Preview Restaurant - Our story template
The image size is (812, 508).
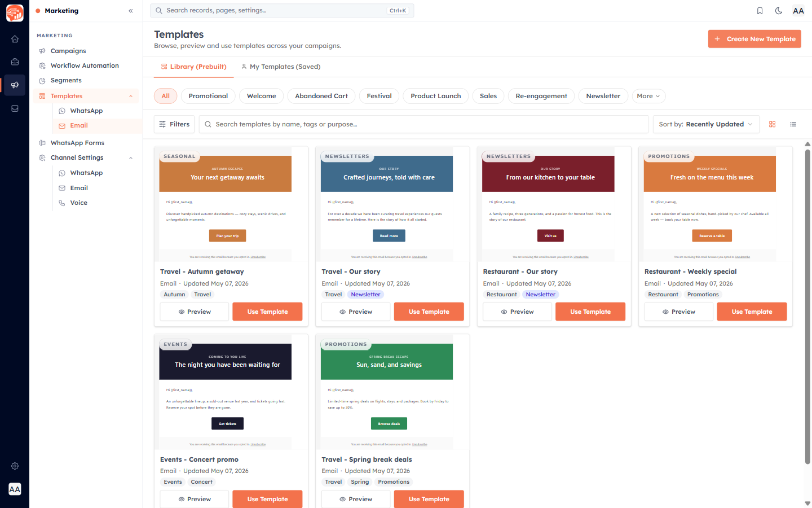pos(517,312)
